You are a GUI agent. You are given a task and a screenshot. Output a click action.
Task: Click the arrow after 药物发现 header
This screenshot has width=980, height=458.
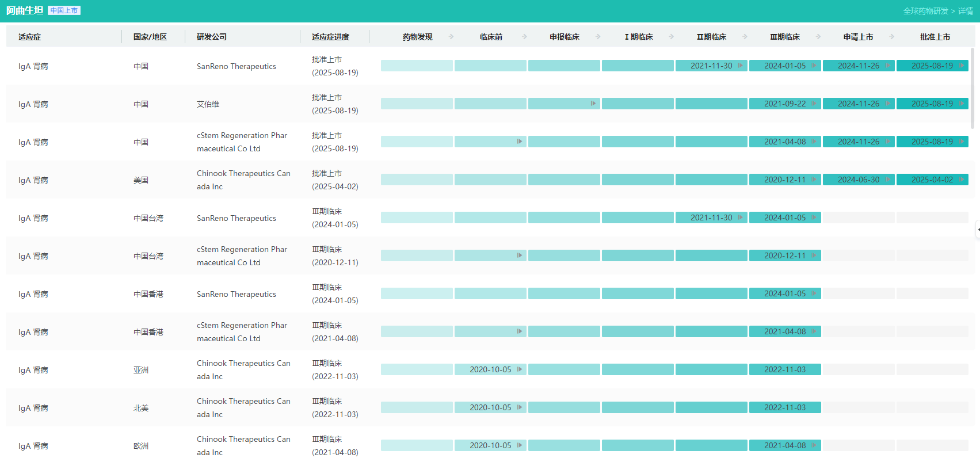click(451, 37)
